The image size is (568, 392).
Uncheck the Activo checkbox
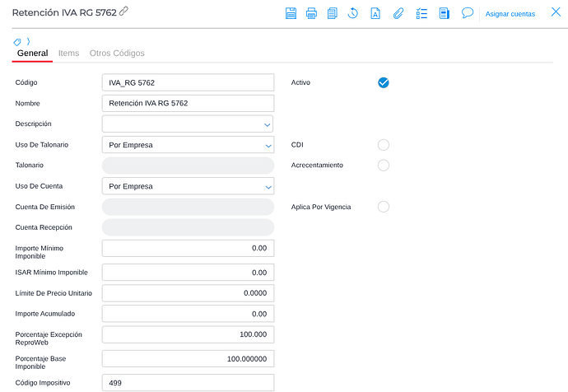(x=383, y=82)
